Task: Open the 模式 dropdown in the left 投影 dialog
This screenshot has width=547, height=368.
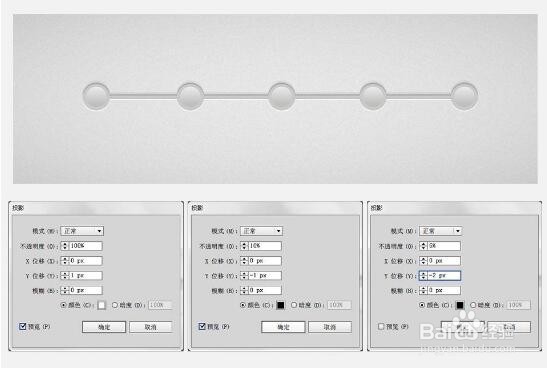Action: [x=82, y=231]
